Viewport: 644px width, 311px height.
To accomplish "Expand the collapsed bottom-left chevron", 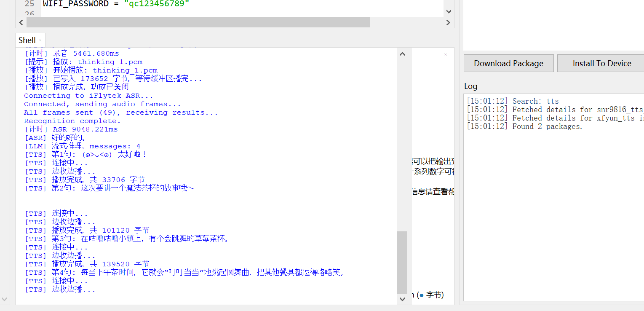I will click(4, 300).
